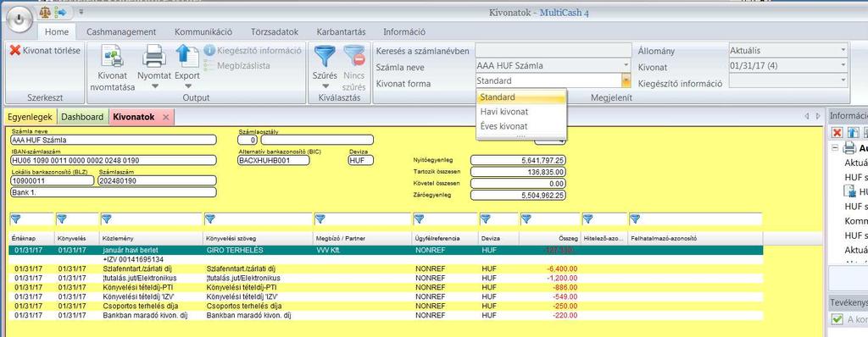
Task: Select the document icon in Információ tree
Action: click(849, 191)
